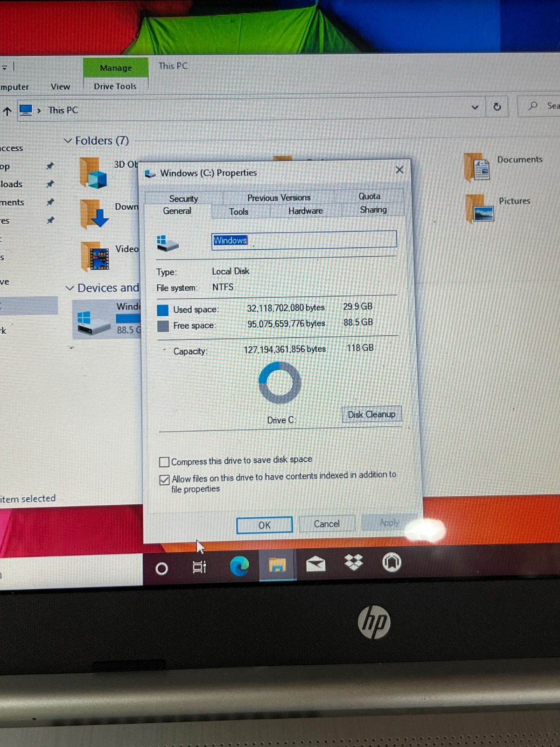Click the Drive C usage donut chart
The height and width of the screenshot is (747, 560).
(280, 383)
